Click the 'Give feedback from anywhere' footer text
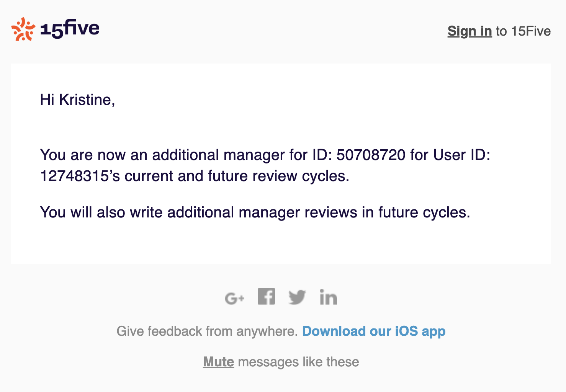Image resolution: width=566 pixels, height=392 pixels. (206, 331)
